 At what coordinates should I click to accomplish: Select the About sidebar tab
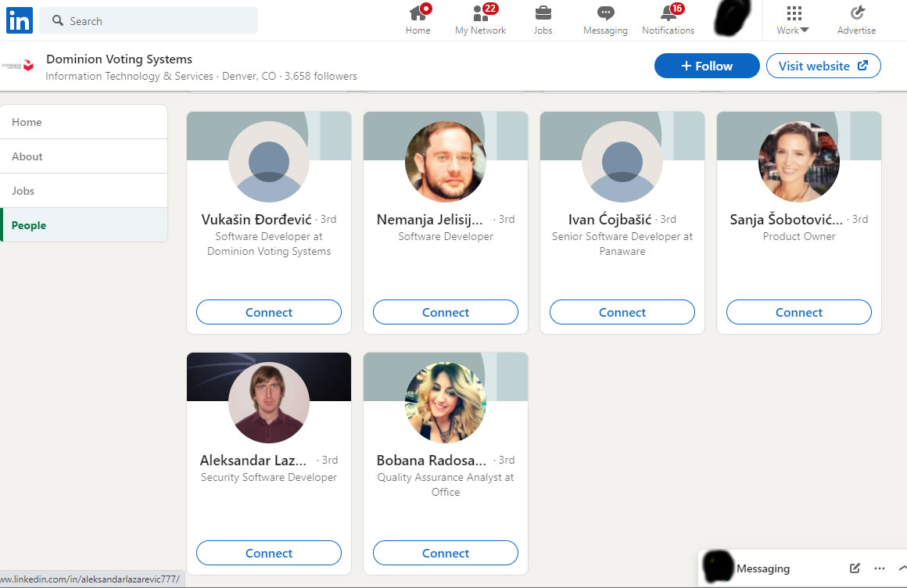coord(84,156)
